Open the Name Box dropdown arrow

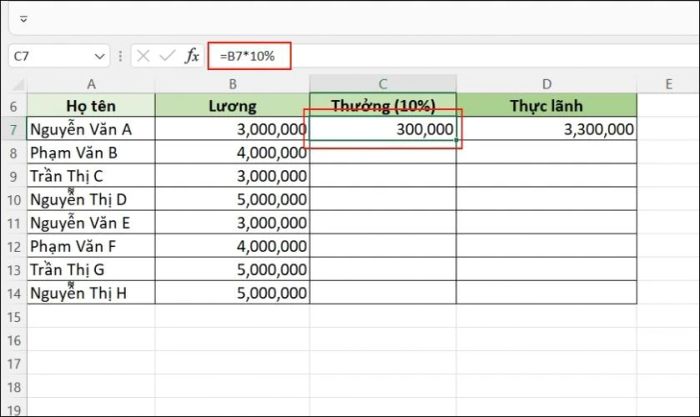click(100, 56)
